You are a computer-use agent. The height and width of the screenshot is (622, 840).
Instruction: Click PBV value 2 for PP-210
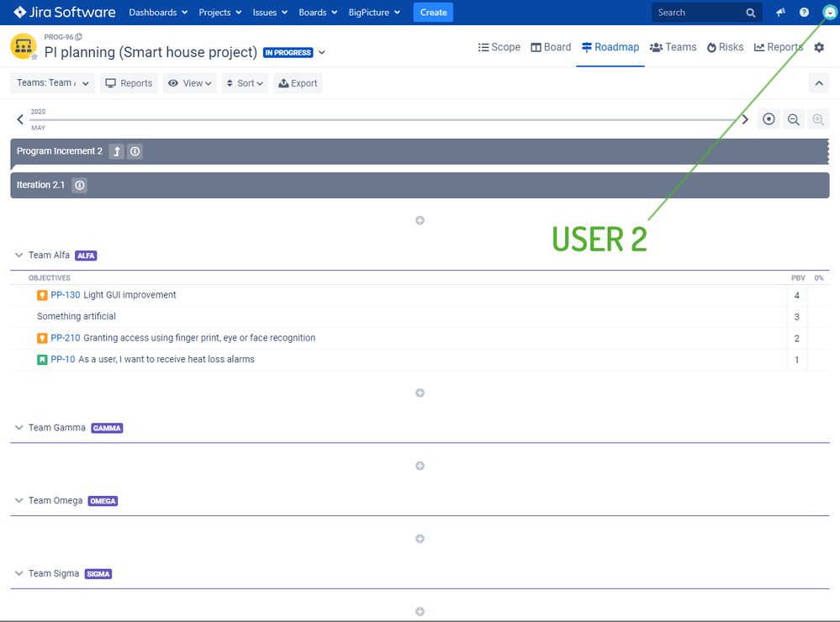796,338
